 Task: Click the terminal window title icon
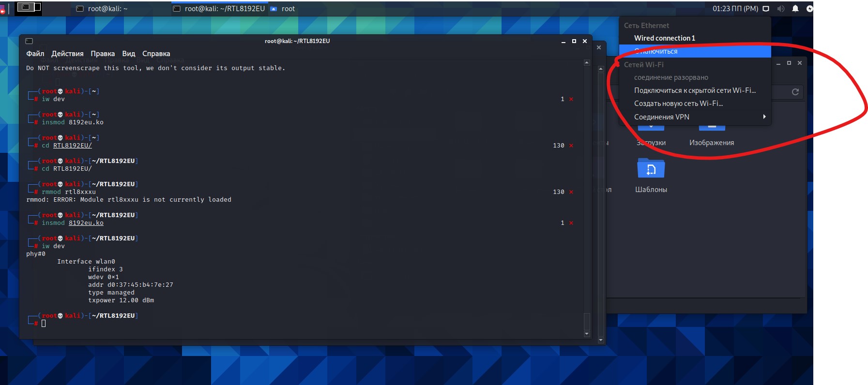(29, 41)
